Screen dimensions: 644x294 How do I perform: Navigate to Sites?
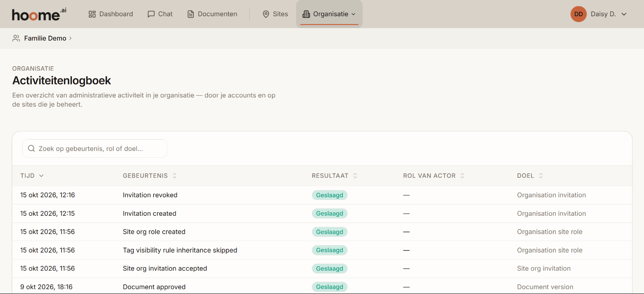click(275, 14)
